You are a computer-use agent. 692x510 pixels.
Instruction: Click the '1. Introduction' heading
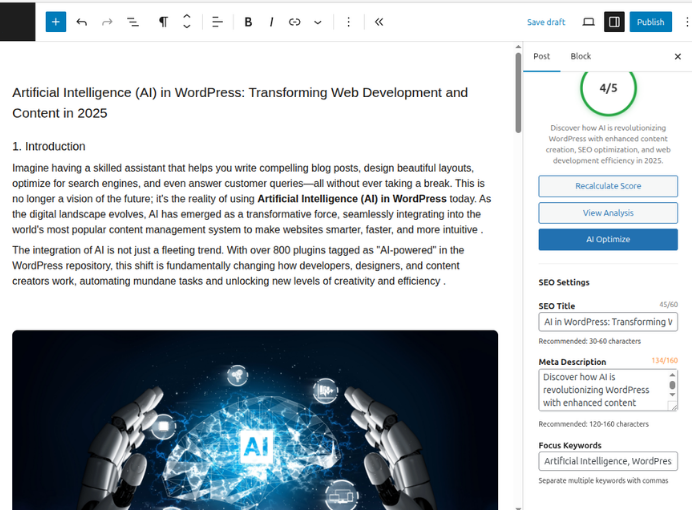[49, 146]
